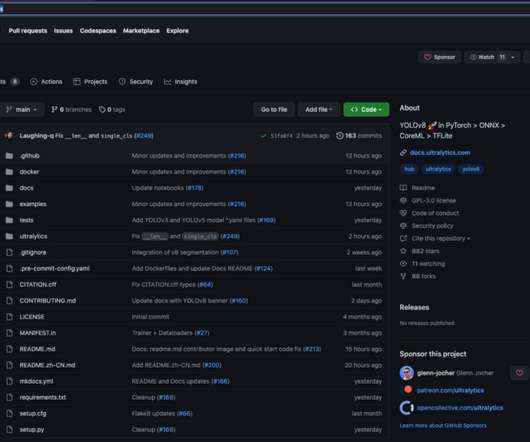Click the ultralytics folder icon

pos(9,236)
